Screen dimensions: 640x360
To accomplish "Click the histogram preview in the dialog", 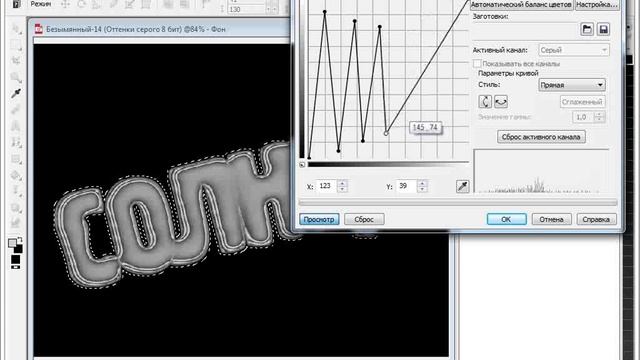I will (541, 171).
